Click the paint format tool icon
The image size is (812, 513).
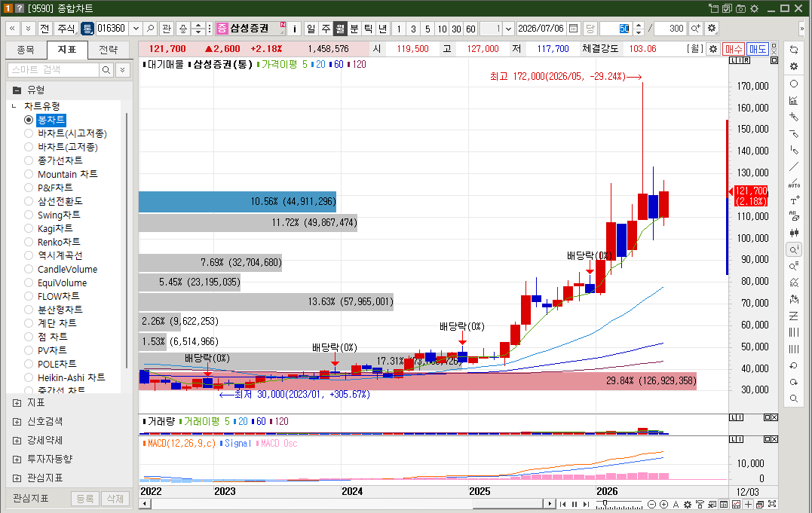[700, 504]
